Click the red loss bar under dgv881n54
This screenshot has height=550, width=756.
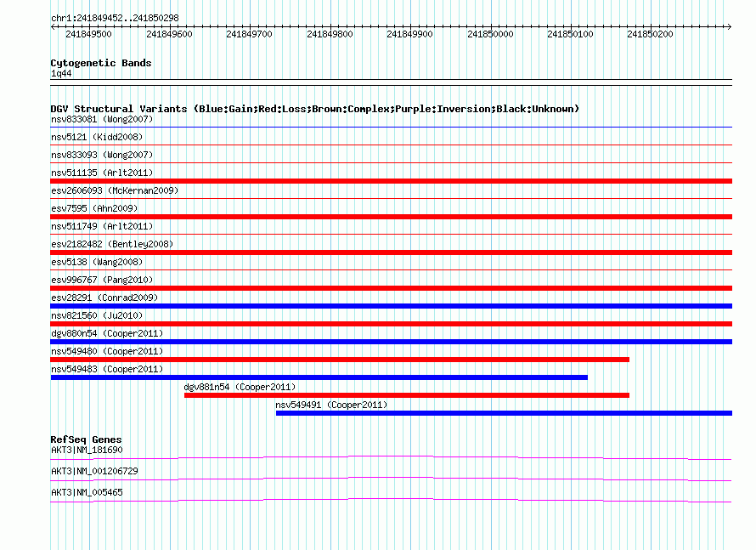tap(407, 395)
